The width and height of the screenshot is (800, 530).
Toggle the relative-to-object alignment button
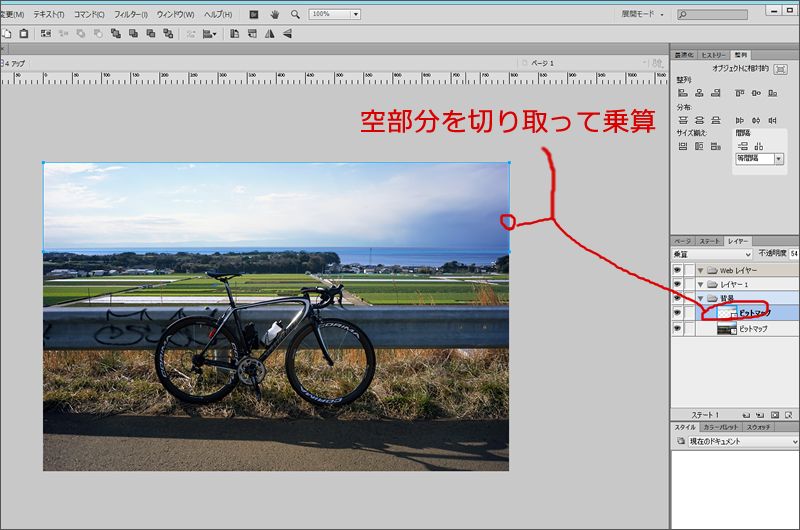click(x=780, y=69)
